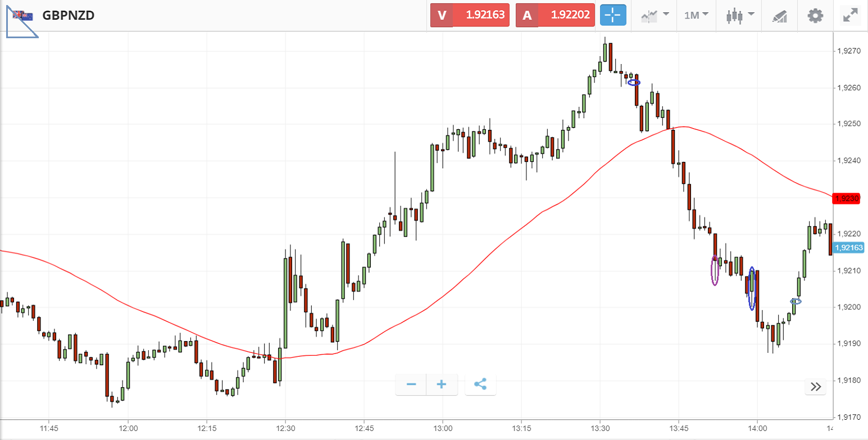Screen dimensions: 868x440
Task: Share the chart via share icon
Action: pos(480,384)
